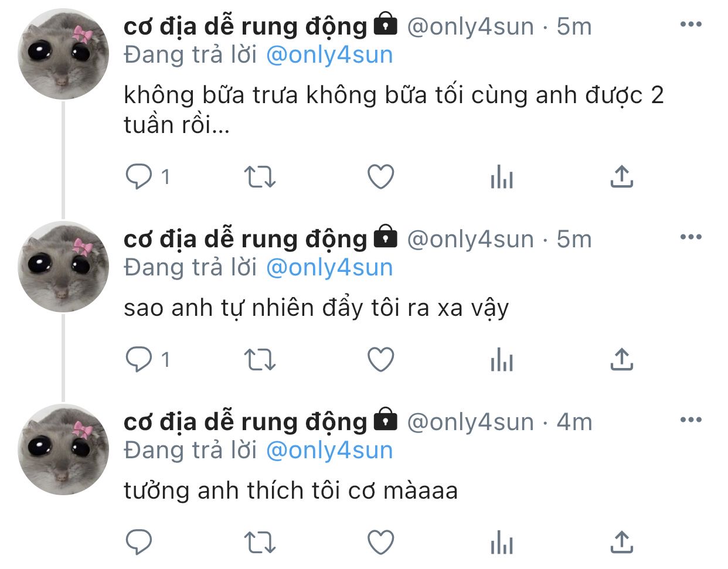Screen dimensions: 728x569
Task: Reply to the "sao anh tự nhiên" tweet
Action: click(x=139, y=359)
